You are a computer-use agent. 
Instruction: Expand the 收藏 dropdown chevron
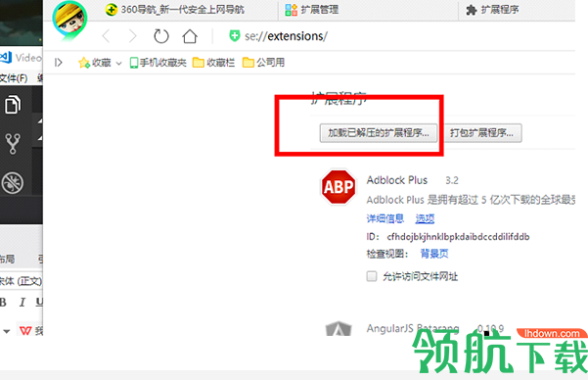coord(119,63)
